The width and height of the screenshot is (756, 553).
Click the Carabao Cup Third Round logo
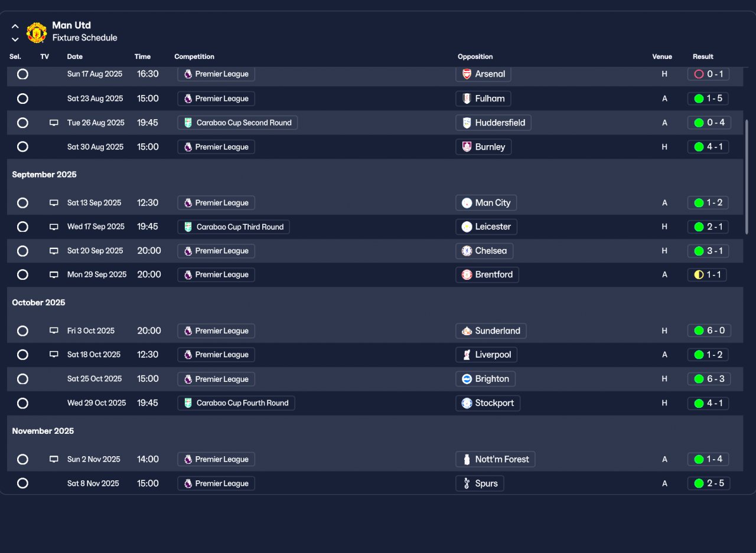pyautogui.click(x=188, y=227)
